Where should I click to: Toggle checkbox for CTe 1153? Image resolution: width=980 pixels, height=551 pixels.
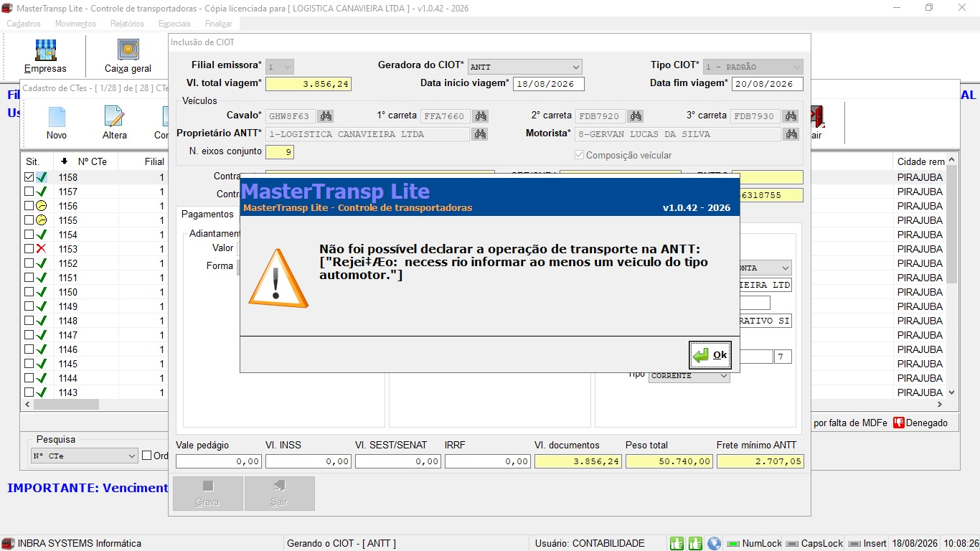point(29,249)
